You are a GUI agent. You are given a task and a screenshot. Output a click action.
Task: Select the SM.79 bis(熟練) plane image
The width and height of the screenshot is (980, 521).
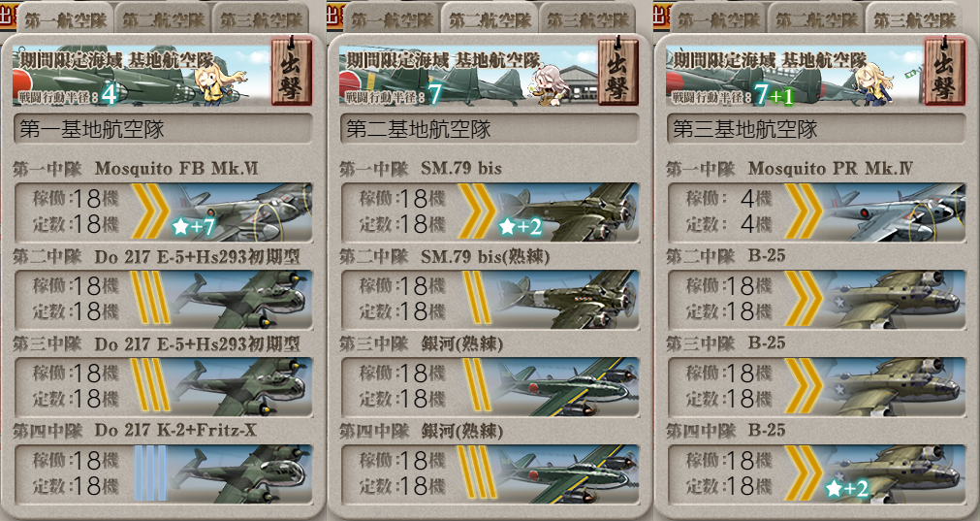(567, 300)
